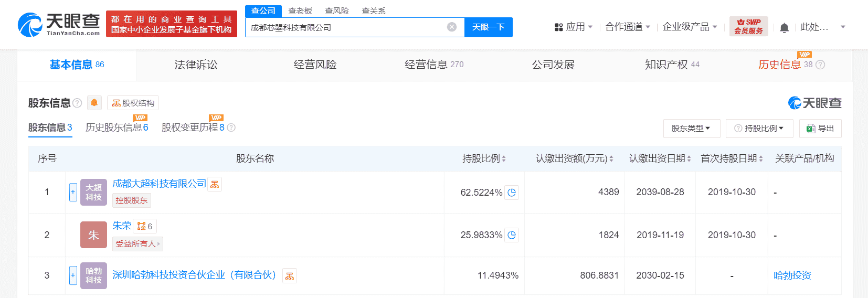Click pie chart icon beside 25.9833%
Viewport: 868px width, 298px height.
pos(512,235)
